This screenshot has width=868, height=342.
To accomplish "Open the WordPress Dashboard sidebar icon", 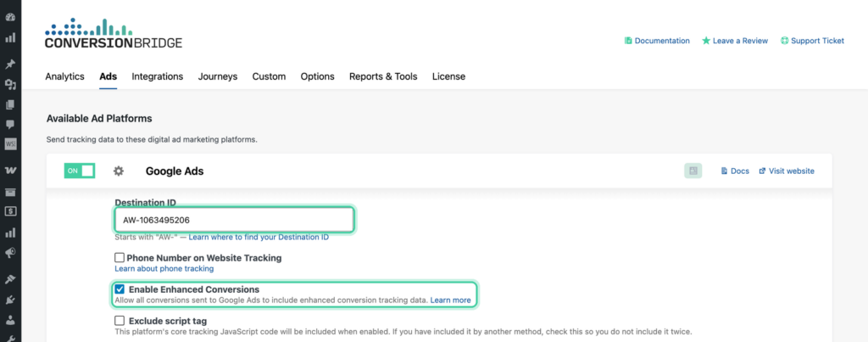I will point(10,17).
